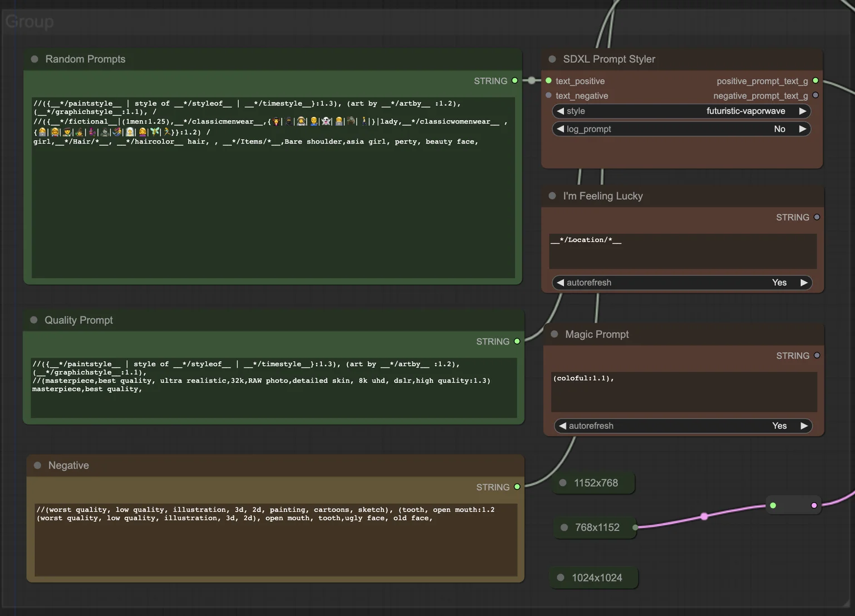The image size is (855, 616).
Task: Select the Random Prompts node title
Action: tap(85, 59)
